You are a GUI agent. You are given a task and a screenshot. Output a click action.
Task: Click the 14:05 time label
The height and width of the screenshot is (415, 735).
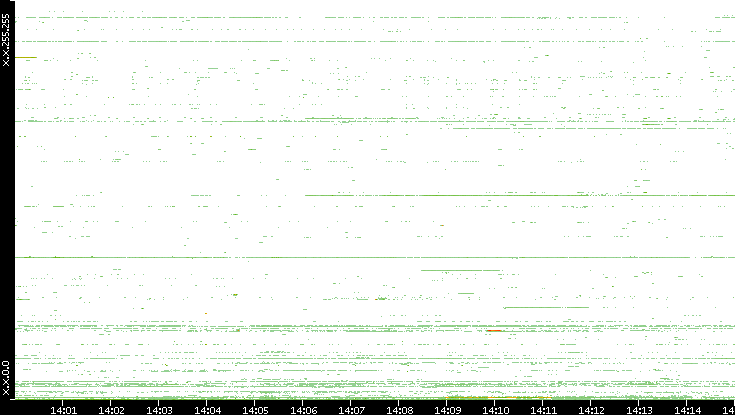pos(255,410)
